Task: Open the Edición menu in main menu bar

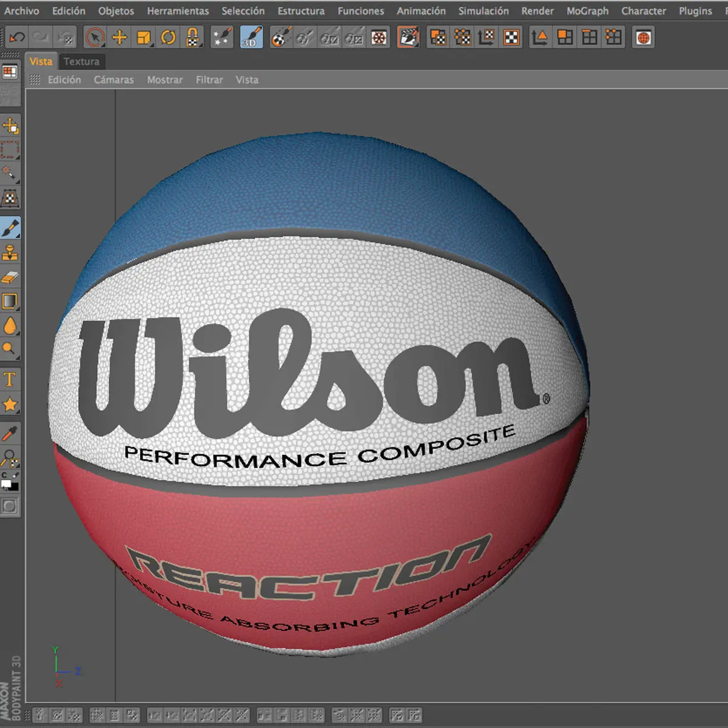Action: pyautogui.click(x=69, y=11)
